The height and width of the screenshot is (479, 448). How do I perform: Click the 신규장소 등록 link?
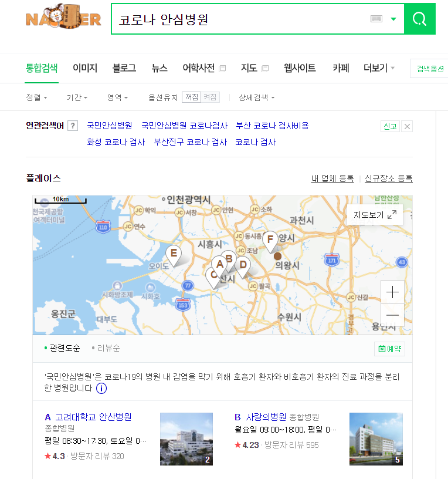click(389, 178)
